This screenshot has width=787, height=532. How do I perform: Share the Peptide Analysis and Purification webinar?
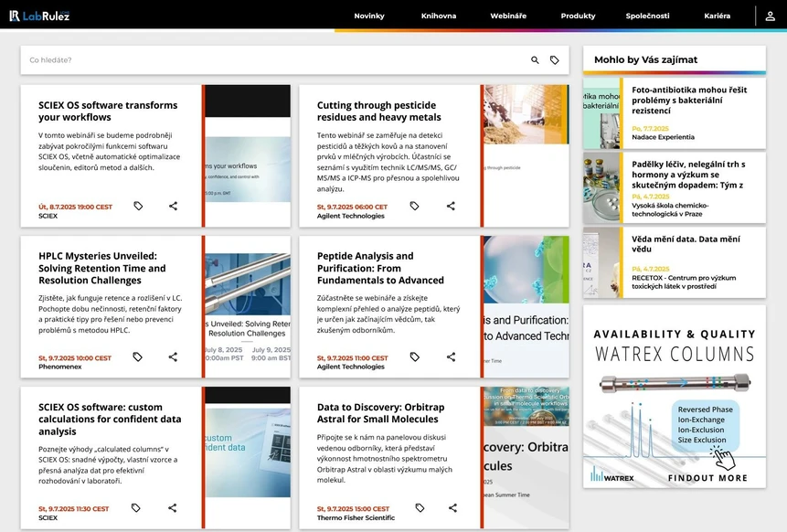(x=452, y=357)
